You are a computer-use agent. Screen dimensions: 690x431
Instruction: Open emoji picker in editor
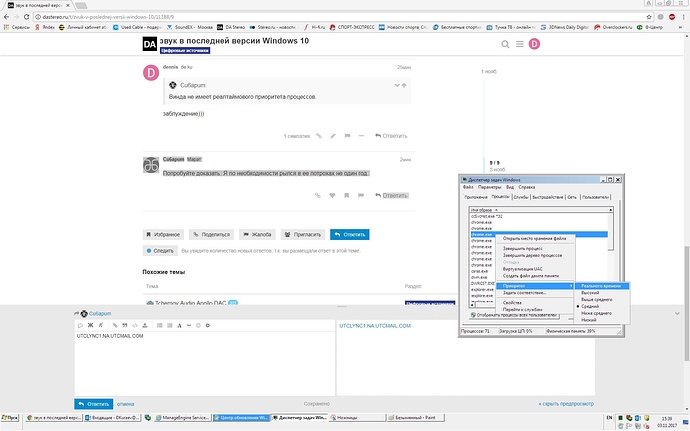pos(198,325)
